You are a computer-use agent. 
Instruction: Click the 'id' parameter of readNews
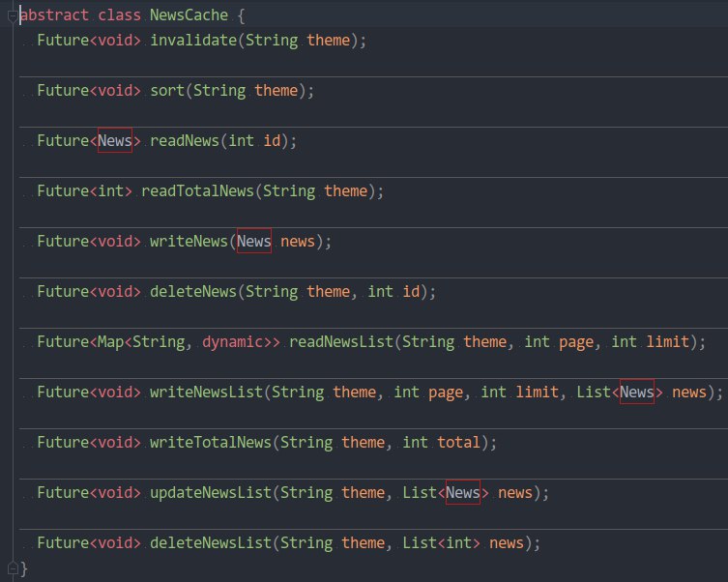272,140
